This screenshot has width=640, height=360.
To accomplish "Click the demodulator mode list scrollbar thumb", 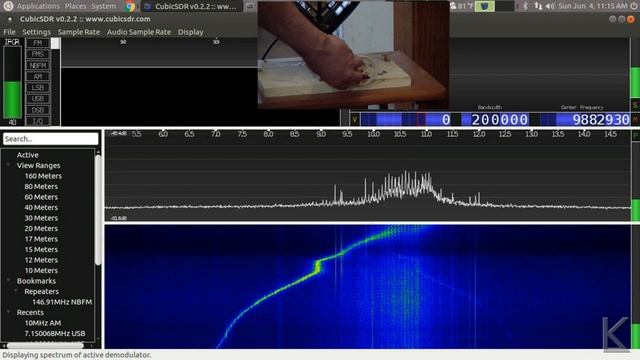I will pyautogui.click(x=55, y=44).
